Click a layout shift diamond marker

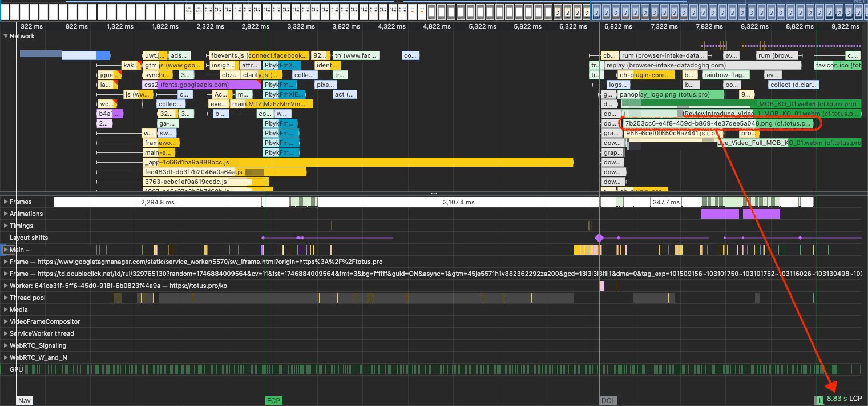click(599, 237)
